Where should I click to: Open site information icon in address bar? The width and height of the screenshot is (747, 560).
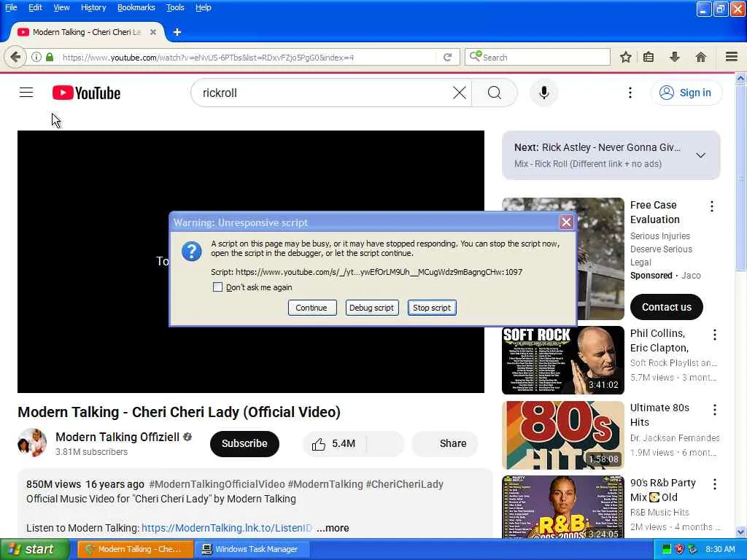click(36, 57)
